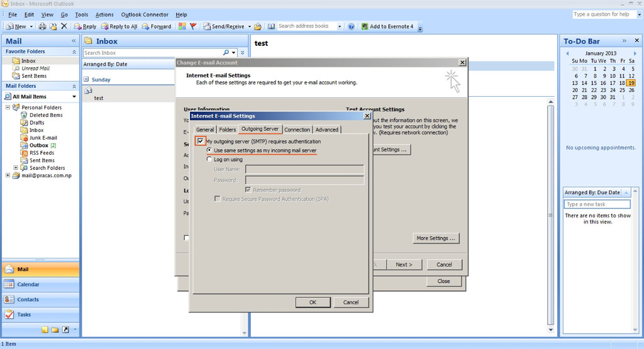Collapse the Mail navigation pane
The height and width of the screenshot is (349, 644).
74,41
